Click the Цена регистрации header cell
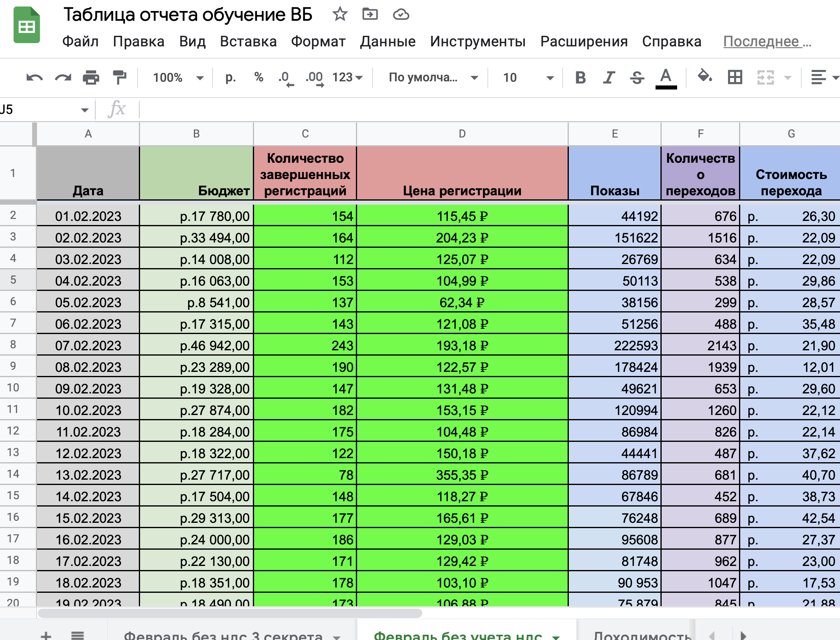The width and height of the screenshot is (840, 640). 462,173
